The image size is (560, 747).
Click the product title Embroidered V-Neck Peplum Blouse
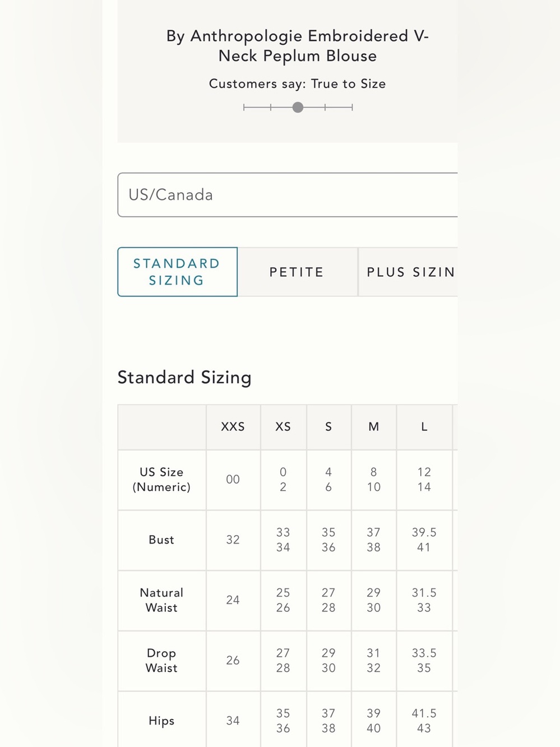point(297,46)
